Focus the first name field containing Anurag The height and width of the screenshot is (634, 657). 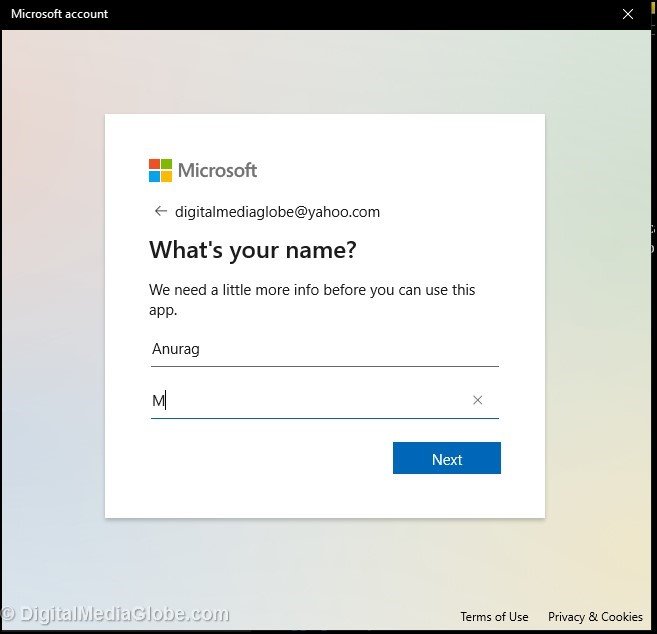(325, 350)
